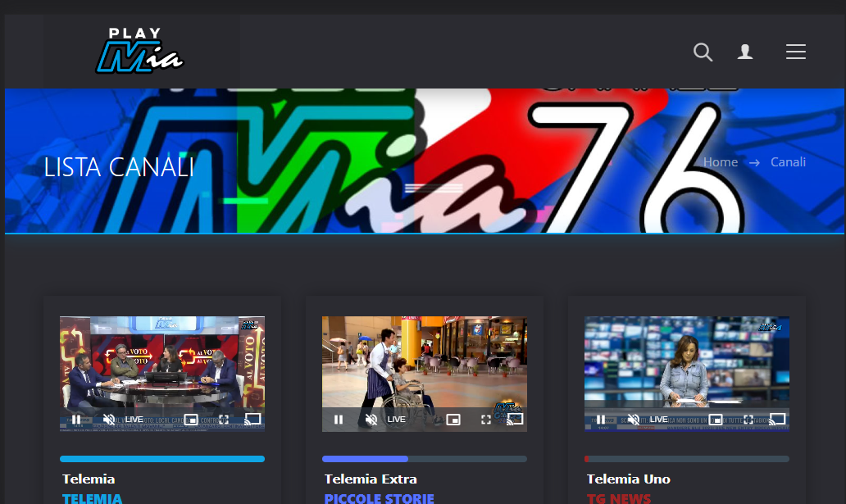Enter fullscreen on Telemia player

point(224,420)
